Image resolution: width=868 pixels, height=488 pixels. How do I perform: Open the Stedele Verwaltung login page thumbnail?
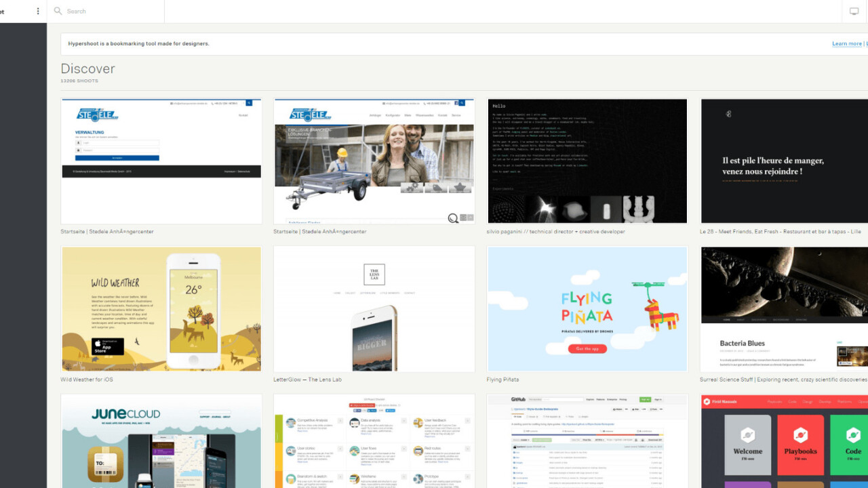tap(161, 161)
